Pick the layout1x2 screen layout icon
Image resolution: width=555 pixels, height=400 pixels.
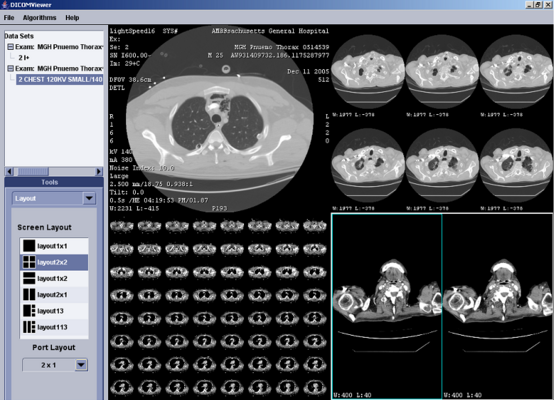[x=29, y=278]
